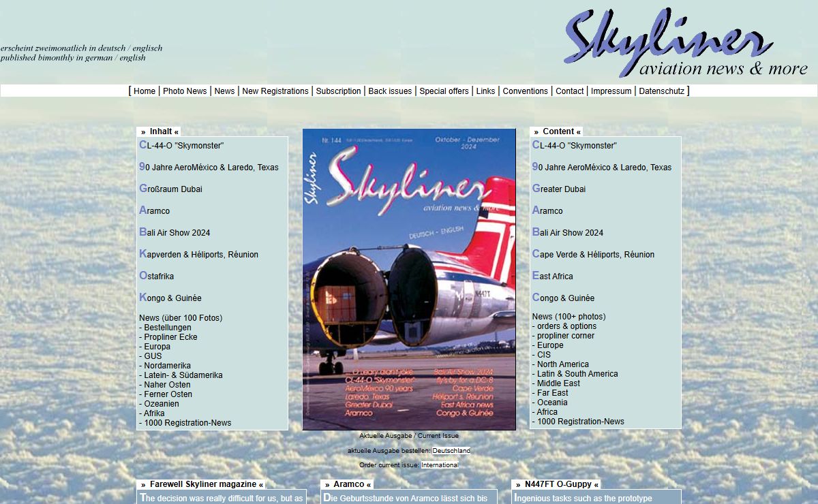The height and width of the screenshot is (504, 818).
Task: Click News (100+ photos) text
Action: 569,317
